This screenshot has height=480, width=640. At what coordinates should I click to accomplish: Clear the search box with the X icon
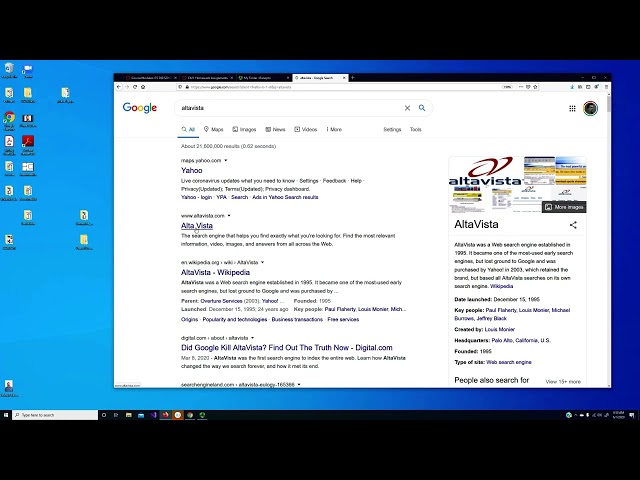pos(407,108)
